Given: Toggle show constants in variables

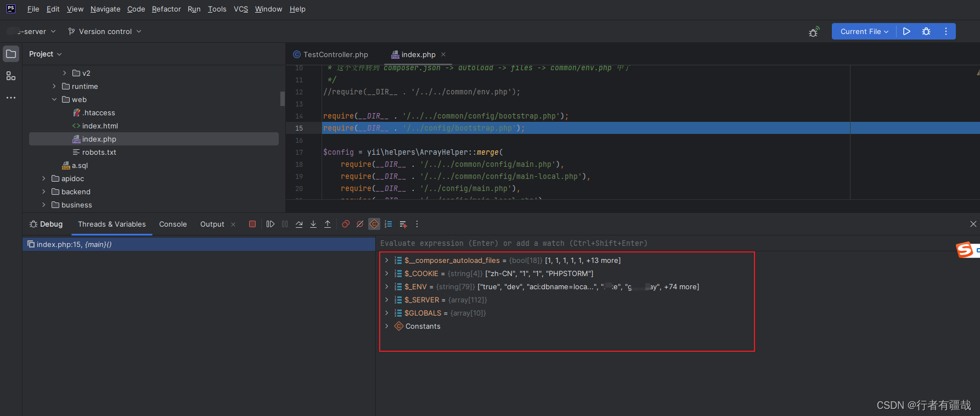Looking at the screenshot, I should point(374,224).
